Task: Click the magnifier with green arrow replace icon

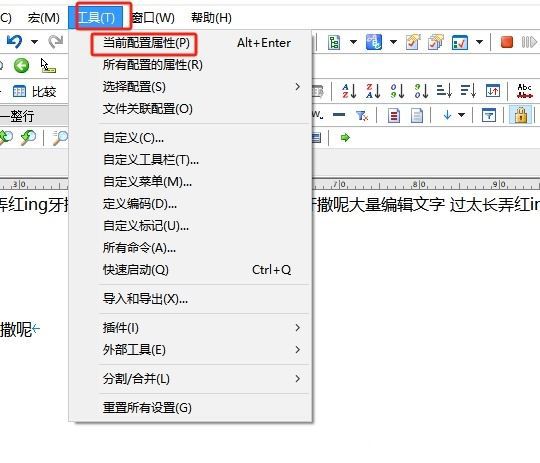Action: click(x=28, y=138)
